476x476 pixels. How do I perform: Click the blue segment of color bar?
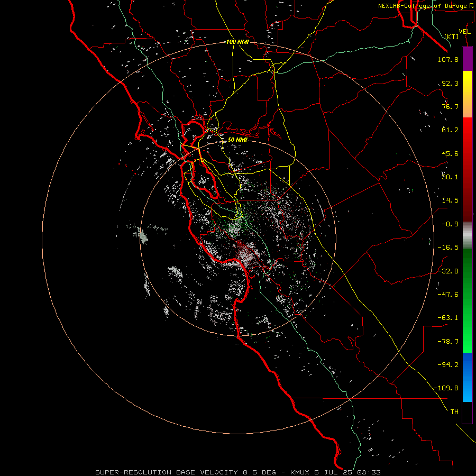coord(467,377)
